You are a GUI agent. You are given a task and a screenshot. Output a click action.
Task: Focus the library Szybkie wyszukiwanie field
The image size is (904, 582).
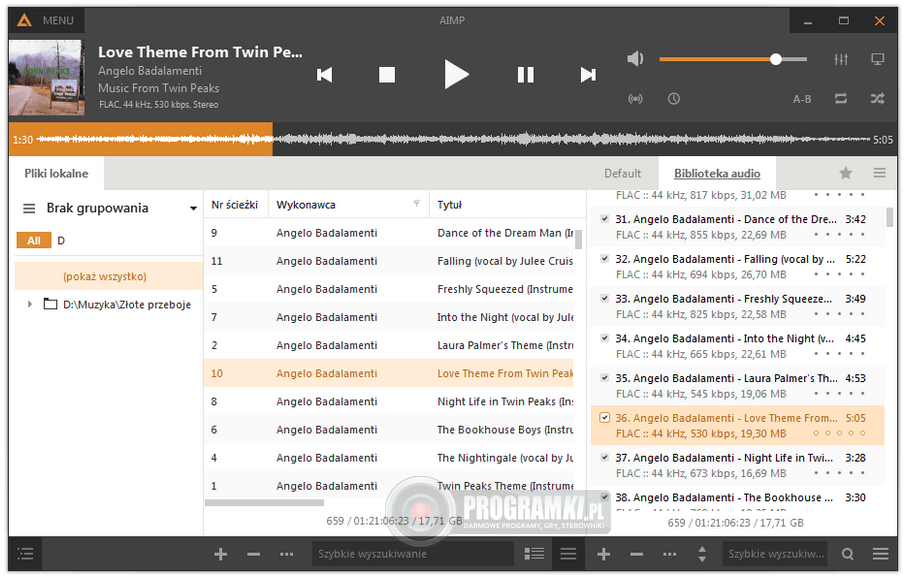pyautogui.click(x=412, y=554)
